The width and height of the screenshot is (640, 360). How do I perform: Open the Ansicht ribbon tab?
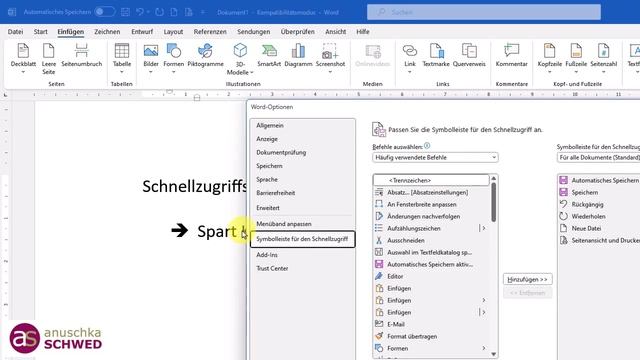pos(336,31)
